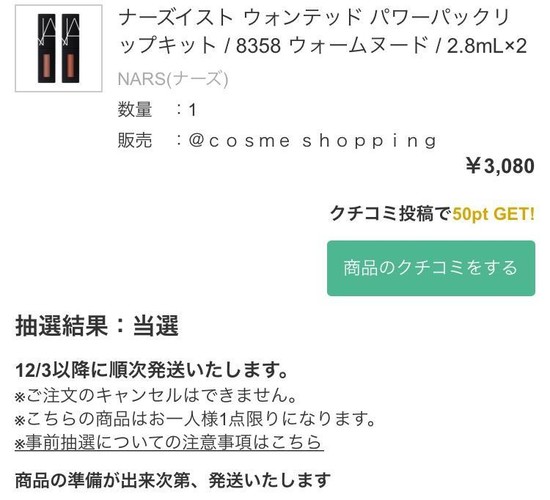Click the left lipstick in product image
The width and height of the screenshot is (550, 500).
tap(47, 48)
